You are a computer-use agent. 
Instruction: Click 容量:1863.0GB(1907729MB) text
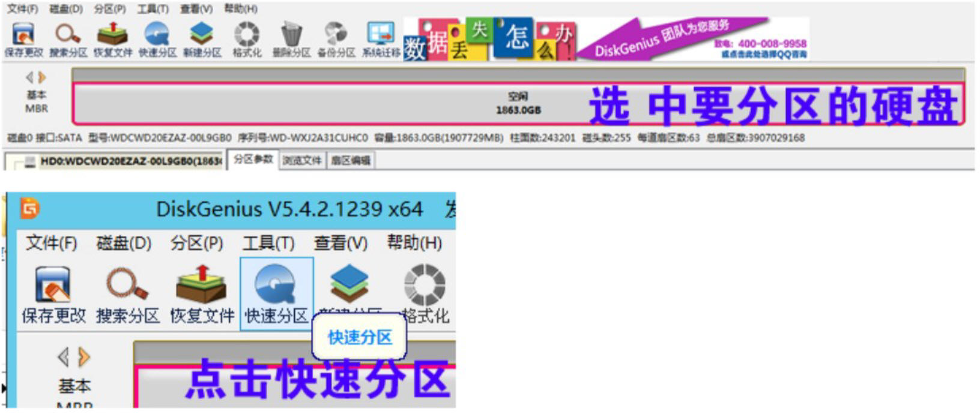point(439,138)
